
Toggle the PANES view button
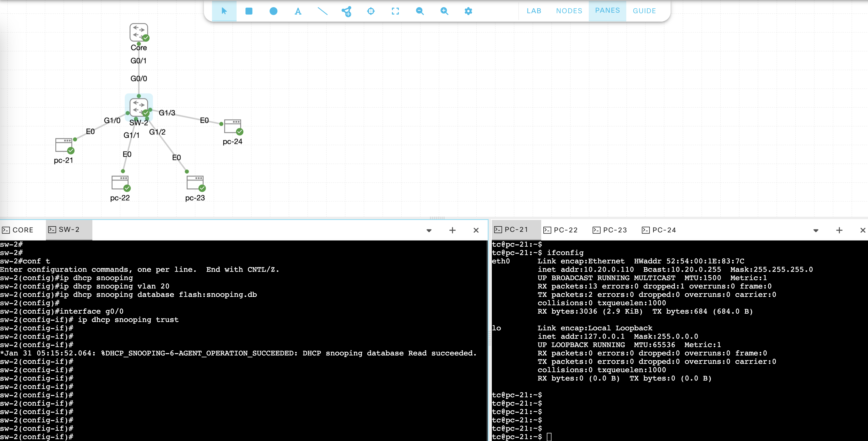pyautogui.click(x=607, y=11)
